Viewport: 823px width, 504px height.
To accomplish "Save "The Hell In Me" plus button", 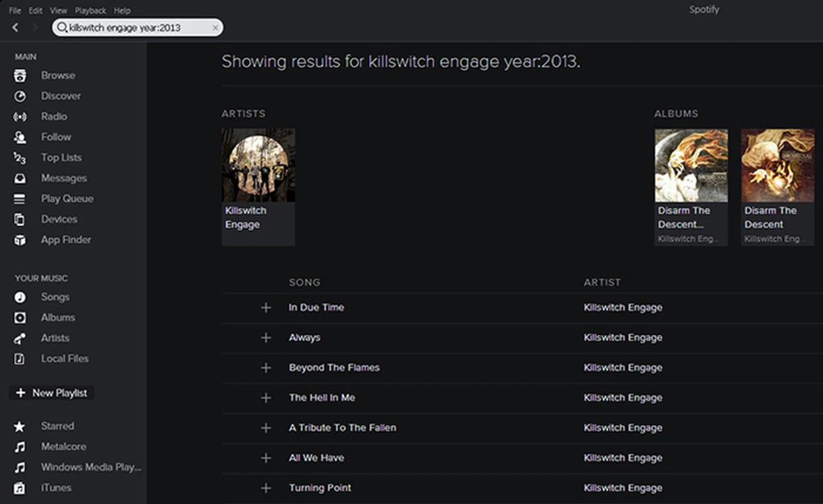I will 266,398.
